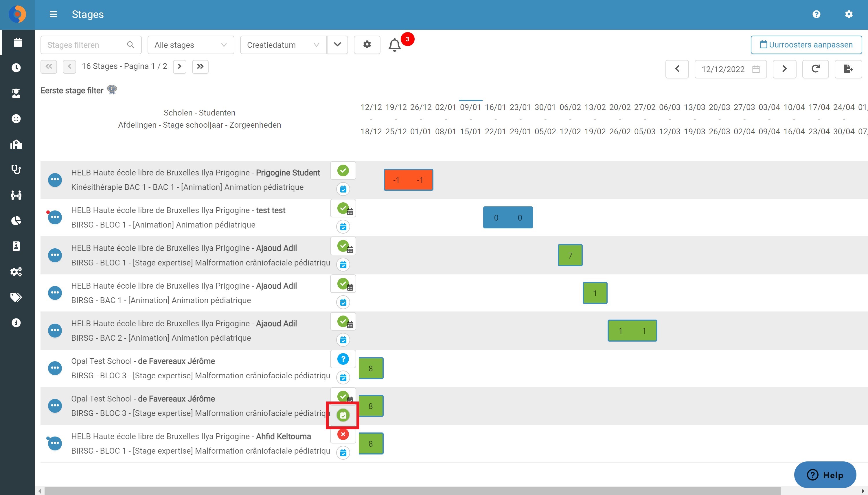868x495 pixels.
Task: Expand the Alle stages dropdown
Action: coord(191,45)
